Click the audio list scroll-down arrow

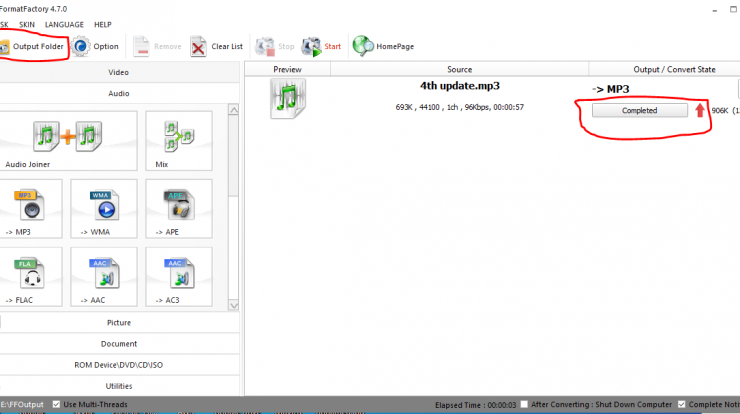point(234,305)
